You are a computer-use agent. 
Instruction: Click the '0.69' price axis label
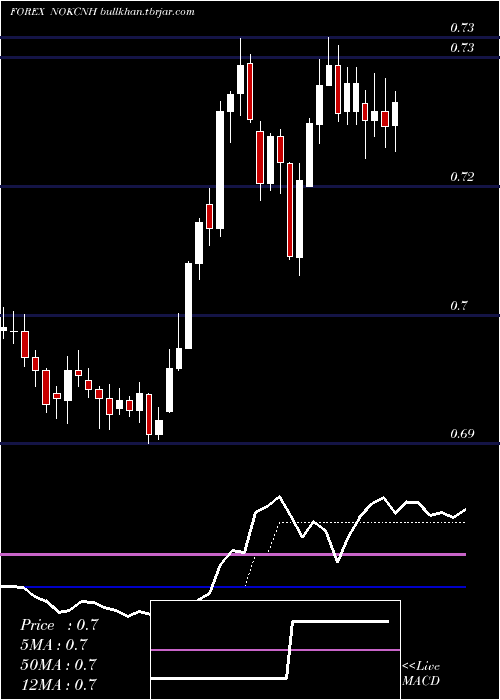click(462, 434)
